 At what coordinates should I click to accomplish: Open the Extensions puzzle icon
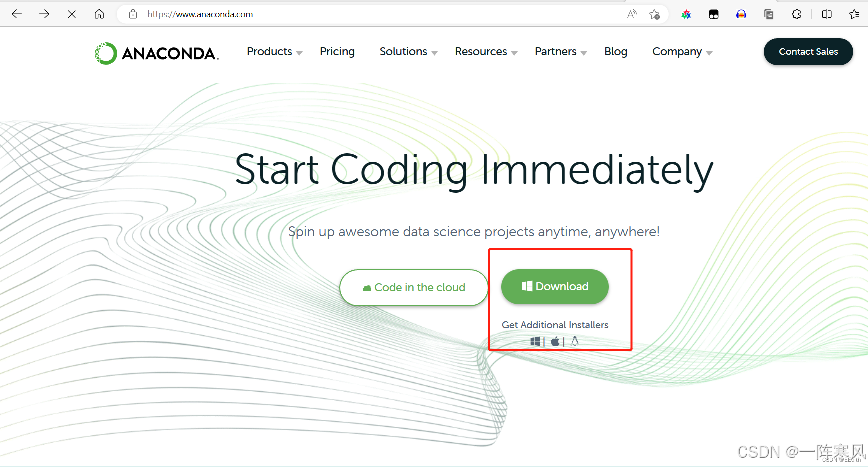point(797,14)
